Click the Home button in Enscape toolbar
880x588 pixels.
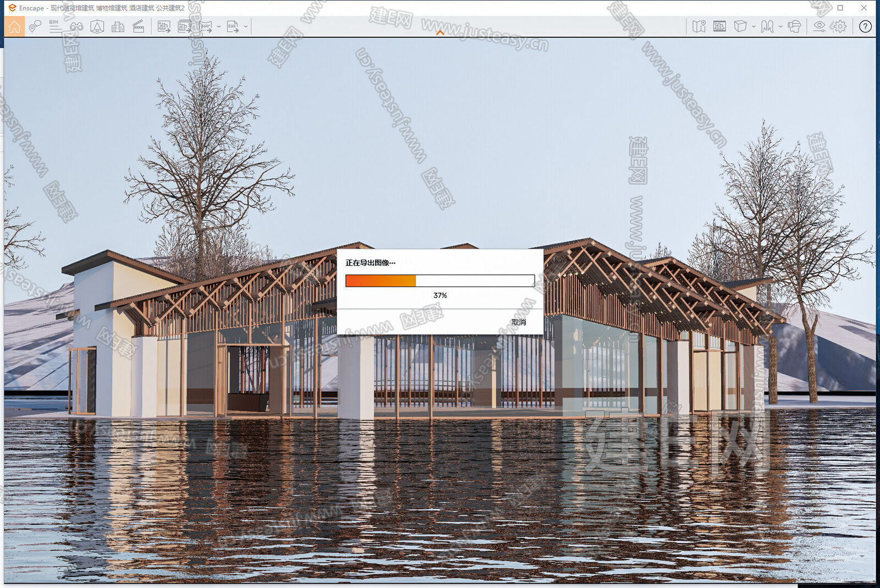14,26
